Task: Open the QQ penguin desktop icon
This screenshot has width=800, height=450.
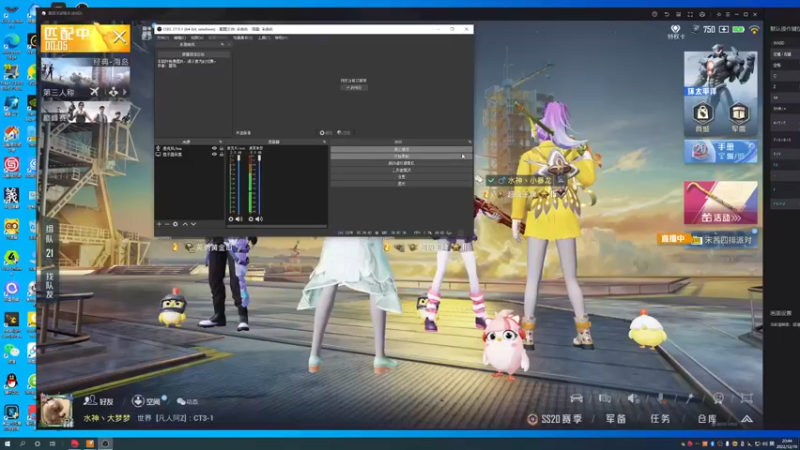Action: (x=11, y=383)
